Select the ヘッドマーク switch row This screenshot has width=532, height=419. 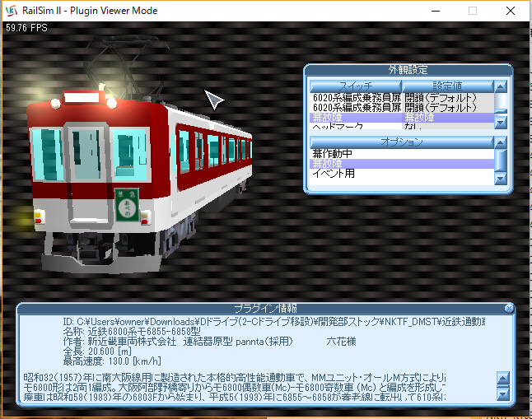[x=402, y=126]
